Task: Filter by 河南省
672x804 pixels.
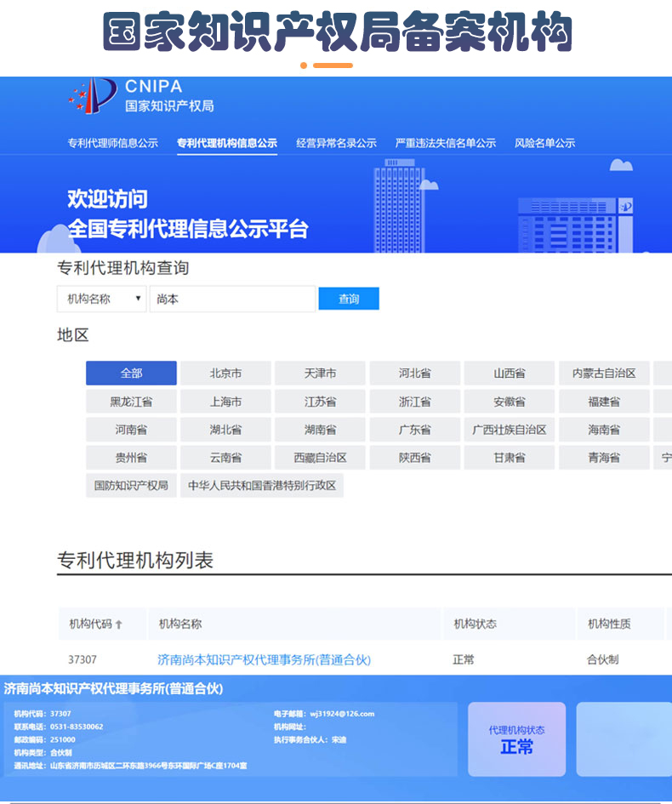Action: 131,430
